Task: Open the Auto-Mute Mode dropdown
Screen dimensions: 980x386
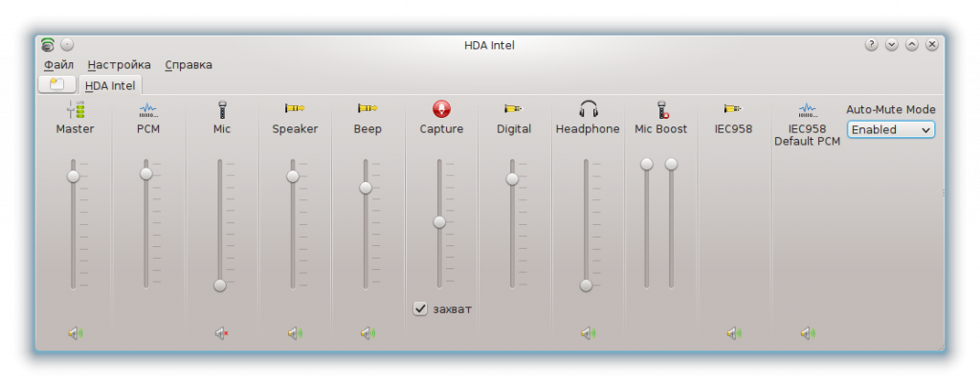Action: [x=891, y=129]
